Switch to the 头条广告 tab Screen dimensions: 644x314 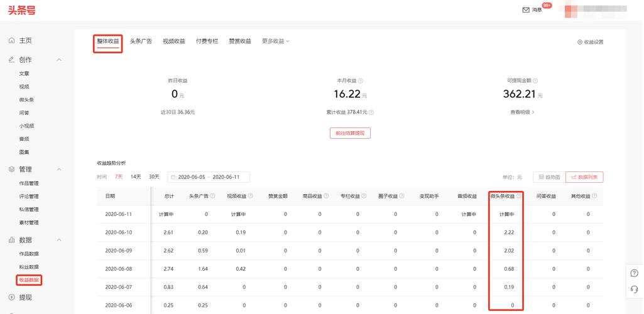(x=141, y=41)
